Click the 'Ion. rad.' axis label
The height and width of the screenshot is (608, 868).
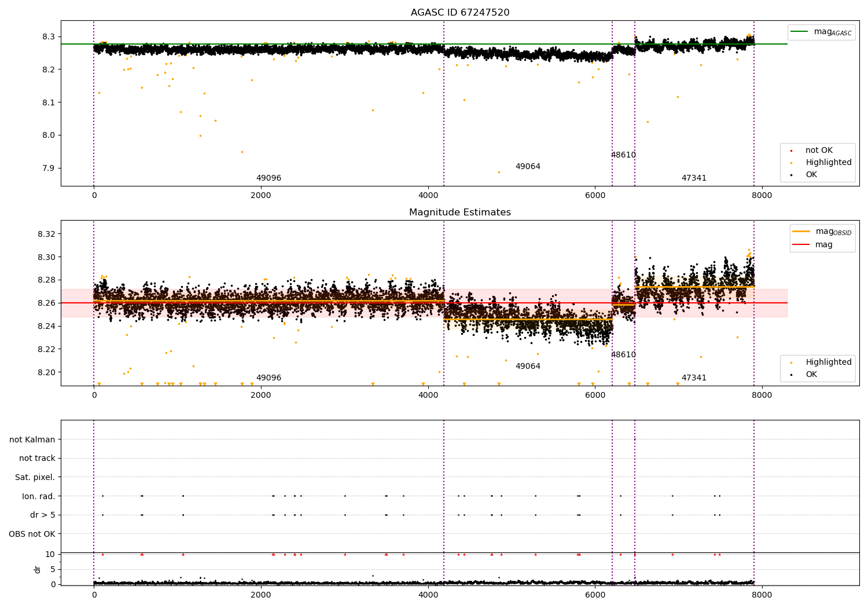pyautogui.click(x=39, y=496)
